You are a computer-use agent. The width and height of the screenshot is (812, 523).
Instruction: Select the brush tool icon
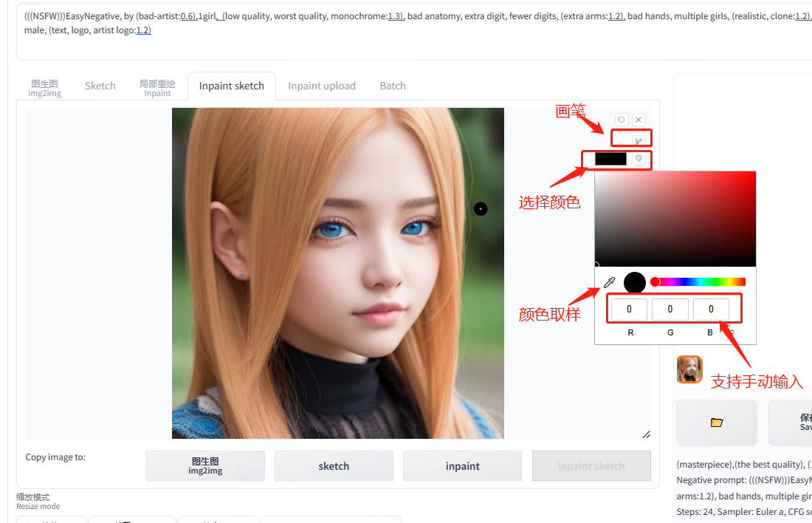pyautogui.click(x=639, y=140)
